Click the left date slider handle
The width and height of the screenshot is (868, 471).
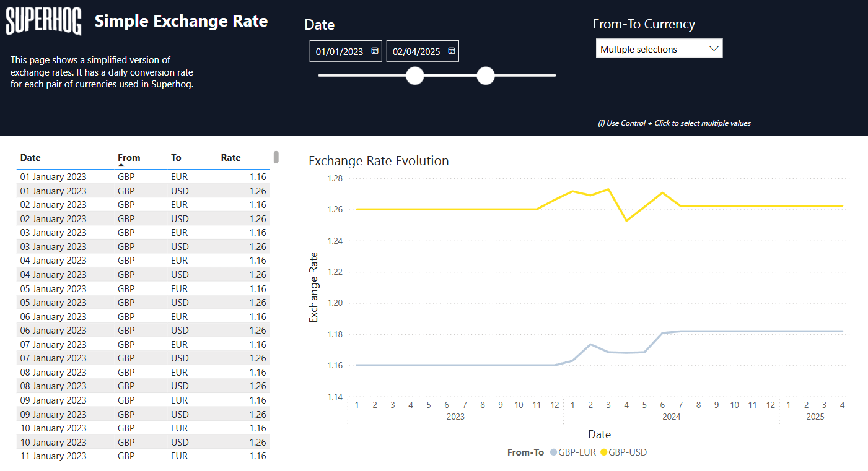(x=414, y=76)
